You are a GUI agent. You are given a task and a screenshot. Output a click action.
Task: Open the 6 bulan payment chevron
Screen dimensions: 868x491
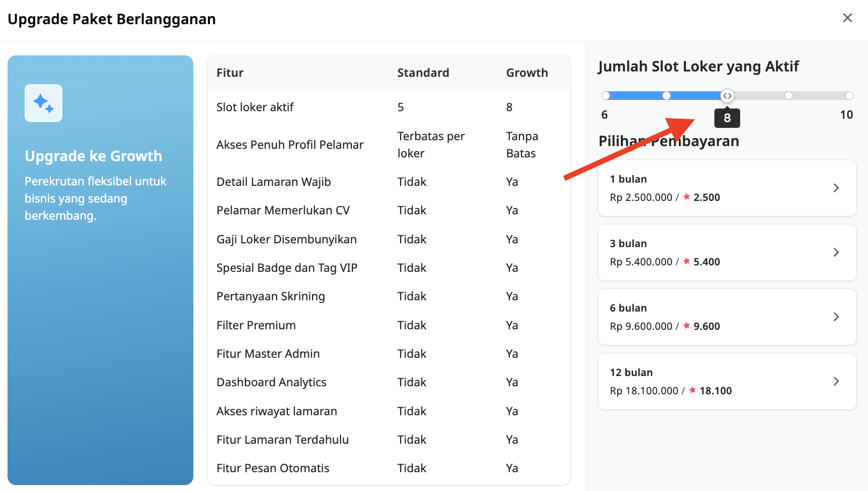click(836, 317)
